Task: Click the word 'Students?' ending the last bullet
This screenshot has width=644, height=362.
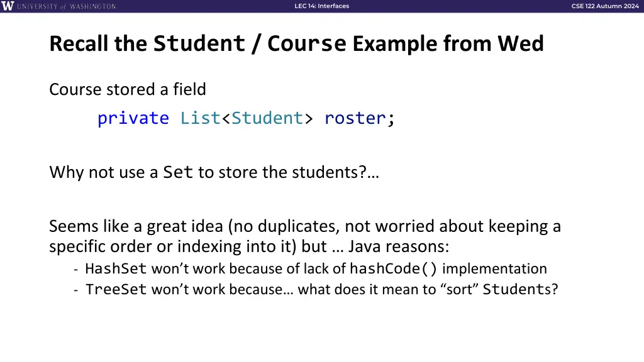Action: tap(520, 289)
